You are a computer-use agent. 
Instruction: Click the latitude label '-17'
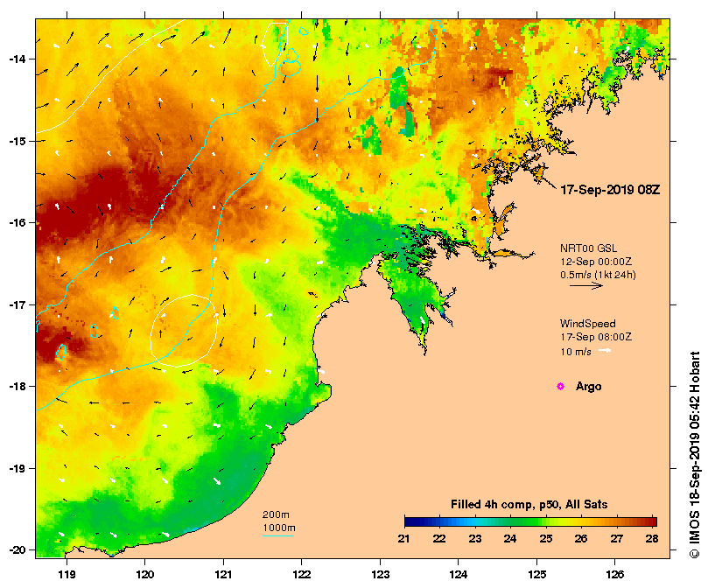(17, 304)
